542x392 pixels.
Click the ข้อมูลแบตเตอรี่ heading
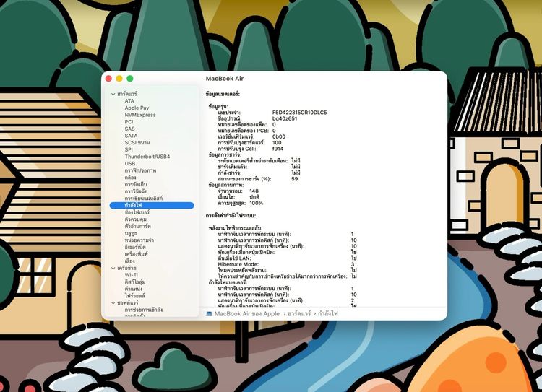[223, 94]
